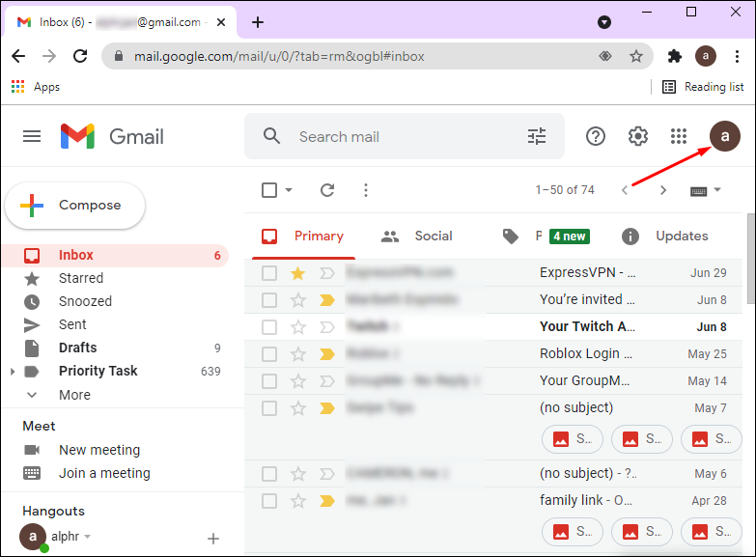Click the Compose button
The height and width of the screenshot is (557, 756).
74,206
